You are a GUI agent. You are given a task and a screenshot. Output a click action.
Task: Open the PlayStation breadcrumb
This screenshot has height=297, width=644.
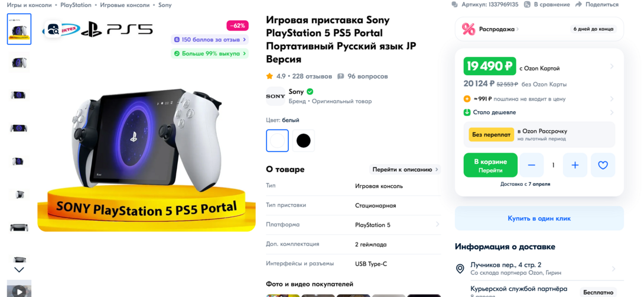point(76,5)
